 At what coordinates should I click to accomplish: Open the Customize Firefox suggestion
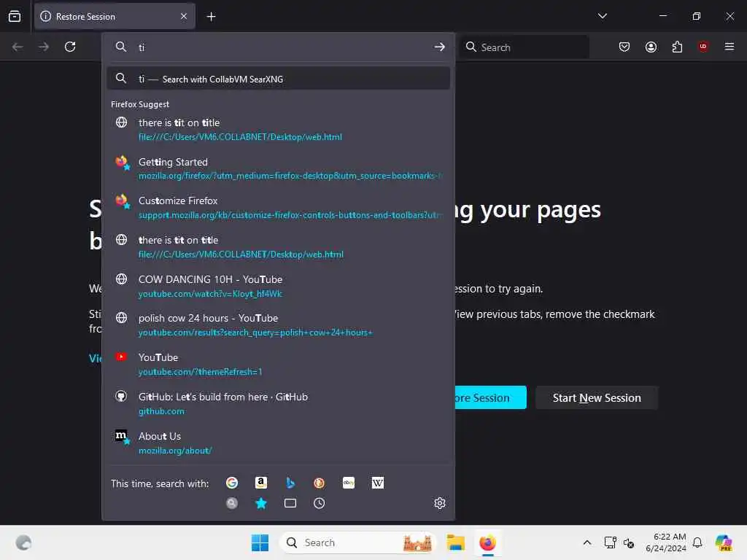278,208
